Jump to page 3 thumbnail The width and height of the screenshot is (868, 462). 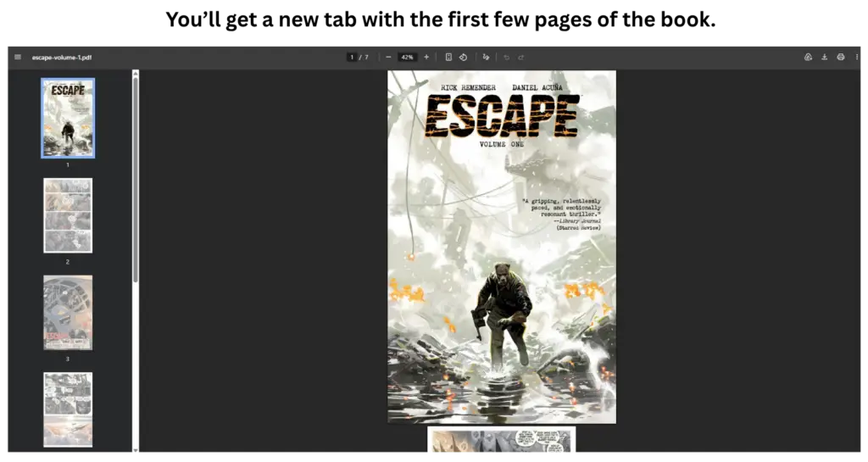click(x=68, y=313)
